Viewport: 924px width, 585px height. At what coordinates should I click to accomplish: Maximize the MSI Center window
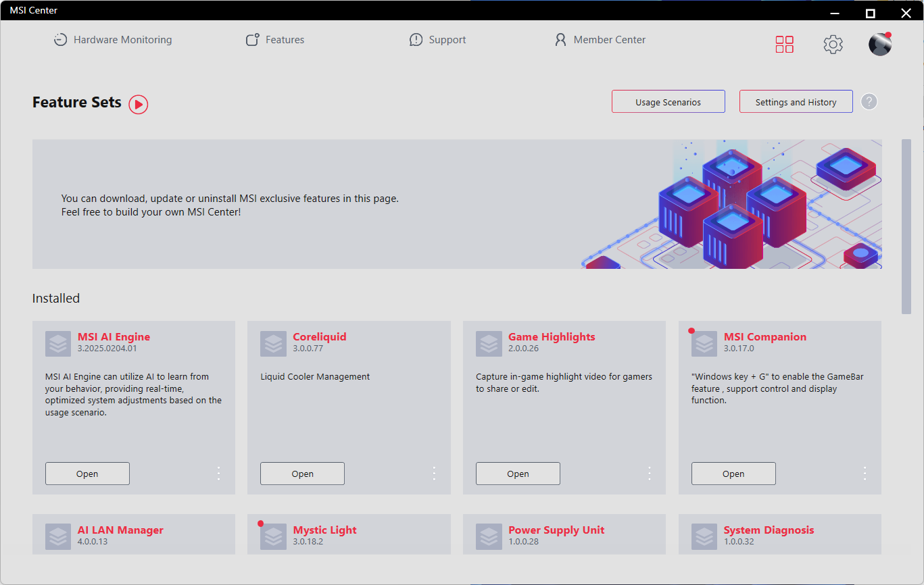pos(871,13)
